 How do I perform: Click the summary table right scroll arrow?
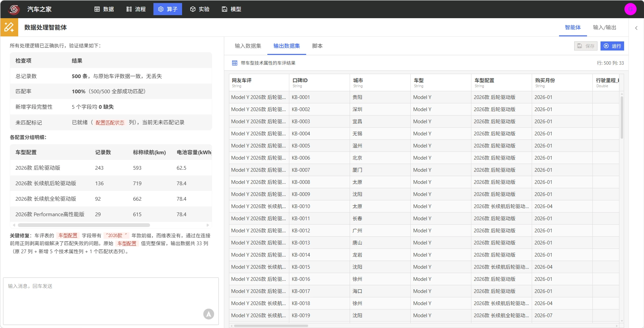(x=208, y=225)
